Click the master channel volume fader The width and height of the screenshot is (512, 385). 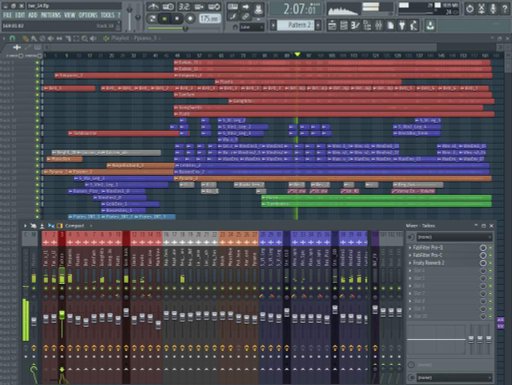(34, 321)
